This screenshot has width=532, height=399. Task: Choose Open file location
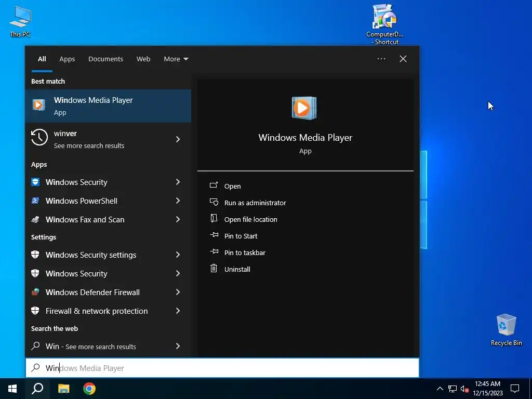[x=251, y=219]
